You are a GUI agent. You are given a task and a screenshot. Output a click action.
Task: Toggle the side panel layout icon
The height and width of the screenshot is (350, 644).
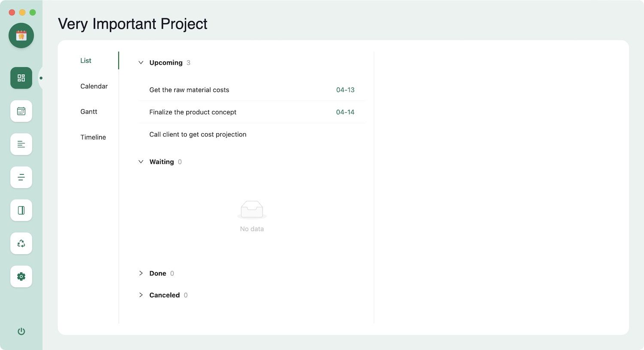[21, 210]
